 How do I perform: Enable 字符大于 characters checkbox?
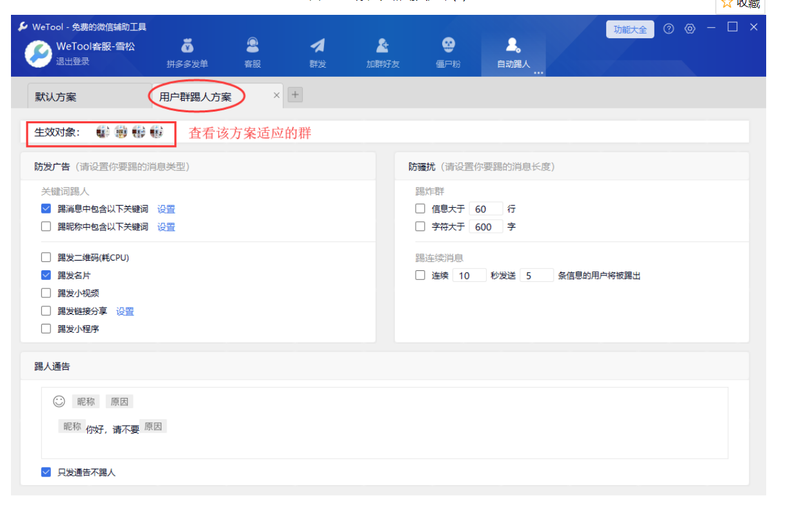pyautogui.click(x=420, y=226)
